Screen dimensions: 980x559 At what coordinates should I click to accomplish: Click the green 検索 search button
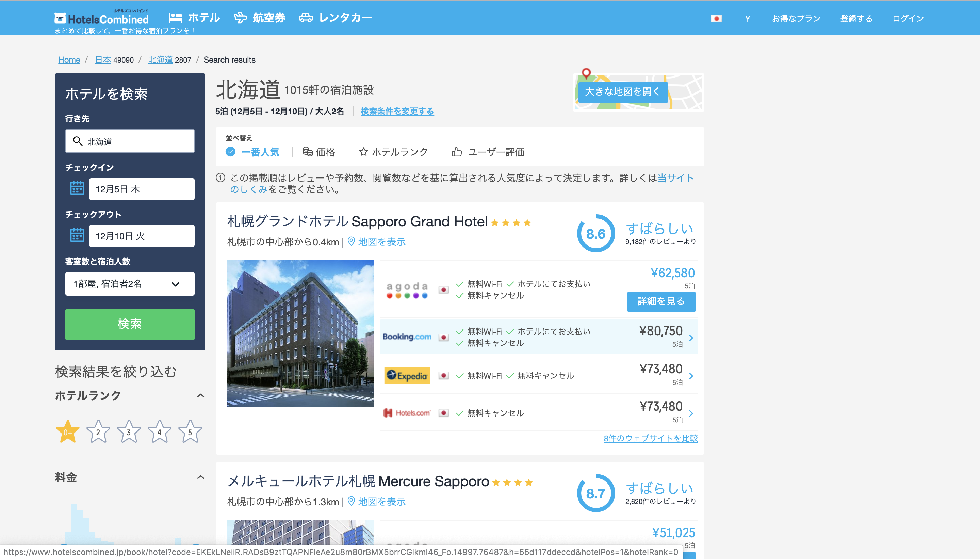129,324
